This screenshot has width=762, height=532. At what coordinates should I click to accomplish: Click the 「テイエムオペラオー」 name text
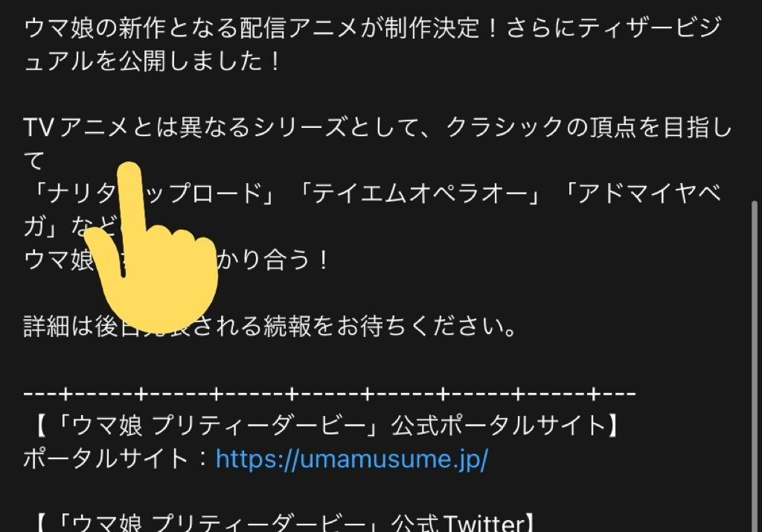[419, 193]
